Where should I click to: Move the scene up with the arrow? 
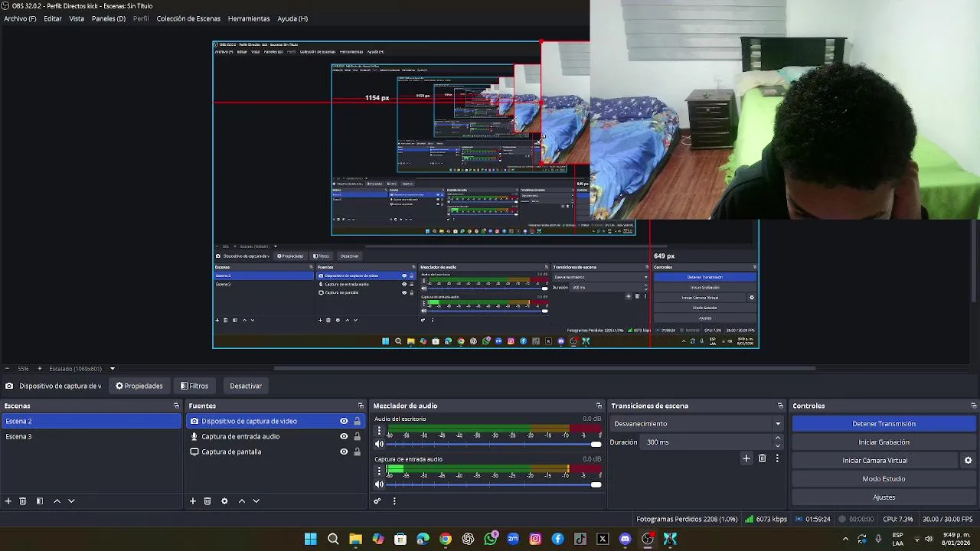pos(57,501)
